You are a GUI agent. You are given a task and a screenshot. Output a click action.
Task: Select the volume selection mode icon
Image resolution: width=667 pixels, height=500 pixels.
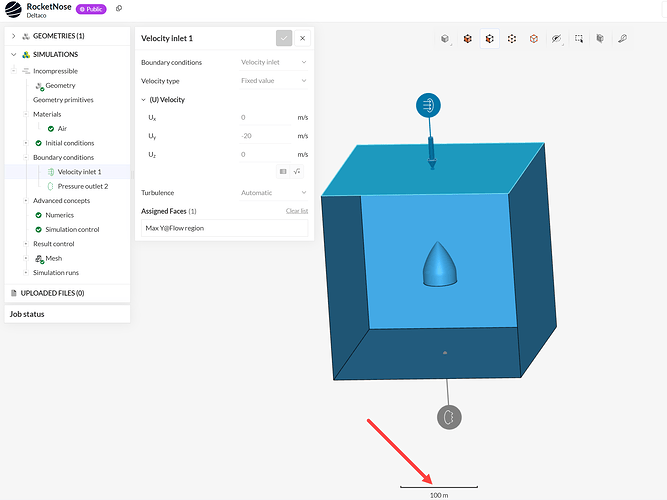pyautogui.click(x=467, y=39)
